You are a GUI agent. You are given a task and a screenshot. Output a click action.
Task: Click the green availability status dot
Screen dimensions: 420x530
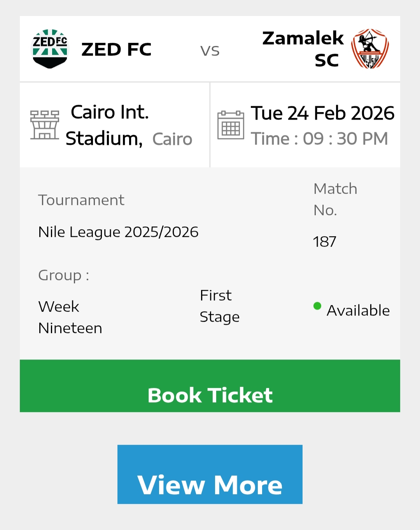coord(317,307)
